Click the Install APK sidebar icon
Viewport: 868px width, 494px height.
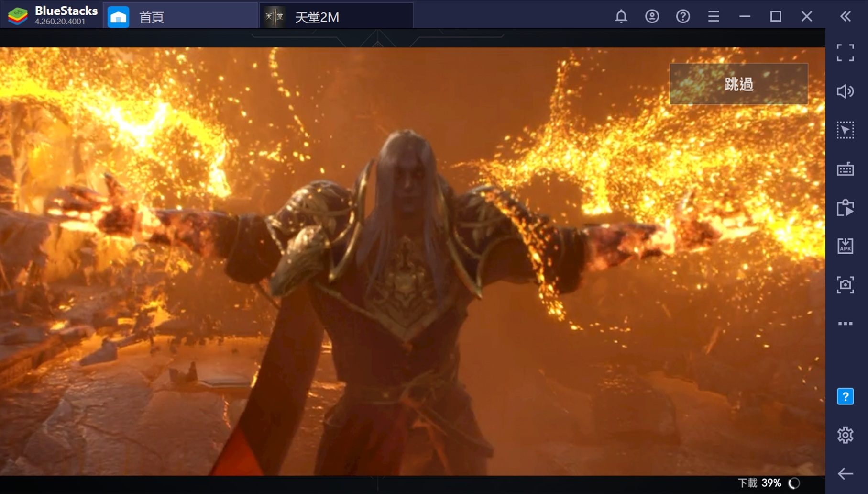[x=846, y=246]
